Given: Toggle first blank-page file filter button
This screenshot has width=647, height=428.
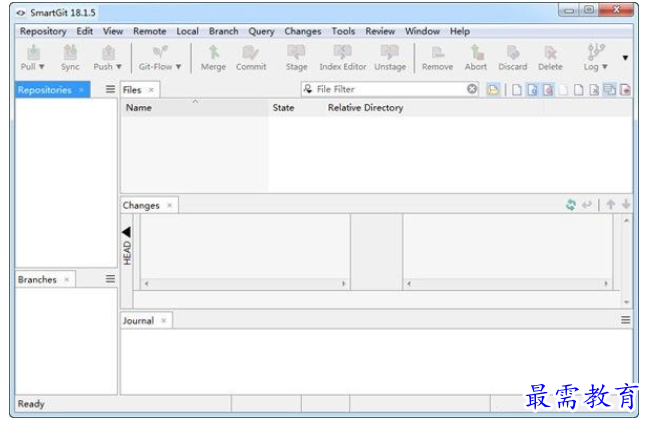Looking at the screenshot, I should click(517, 90).
